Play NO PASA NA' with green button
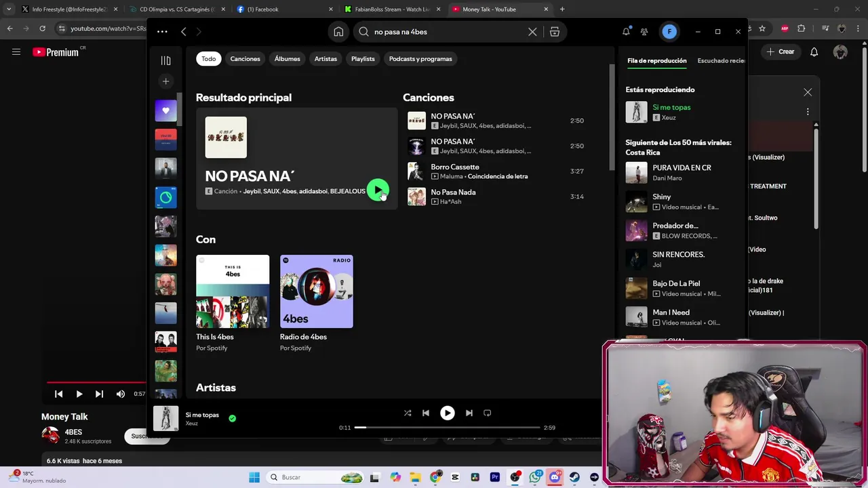Screen dimensions: 868x488 coord(378,190)
